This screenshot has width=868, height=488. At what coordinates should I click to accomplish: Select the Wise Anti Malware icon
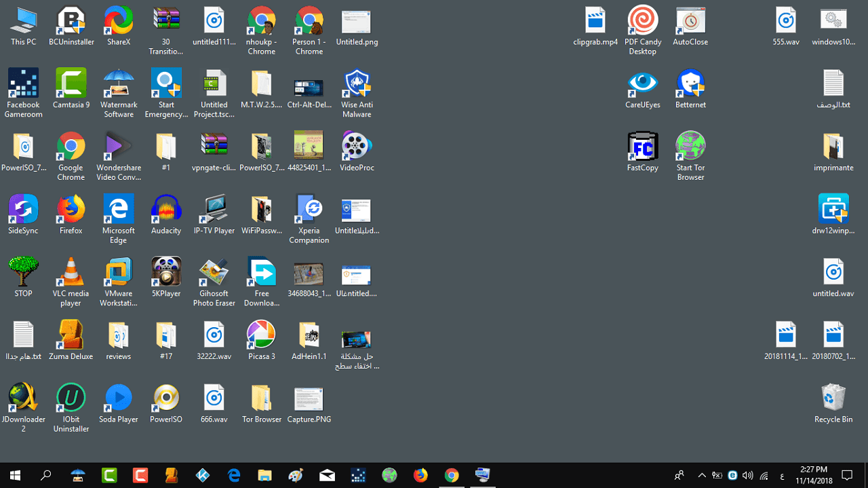click(x=357, y=94)
